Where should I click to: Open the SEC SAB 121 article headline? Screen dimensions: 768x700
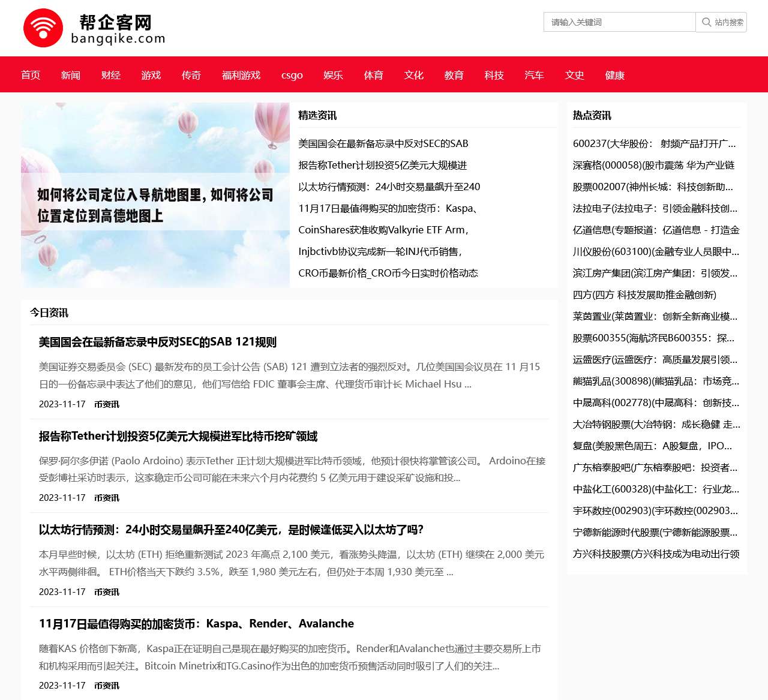[x=158, y=343]
